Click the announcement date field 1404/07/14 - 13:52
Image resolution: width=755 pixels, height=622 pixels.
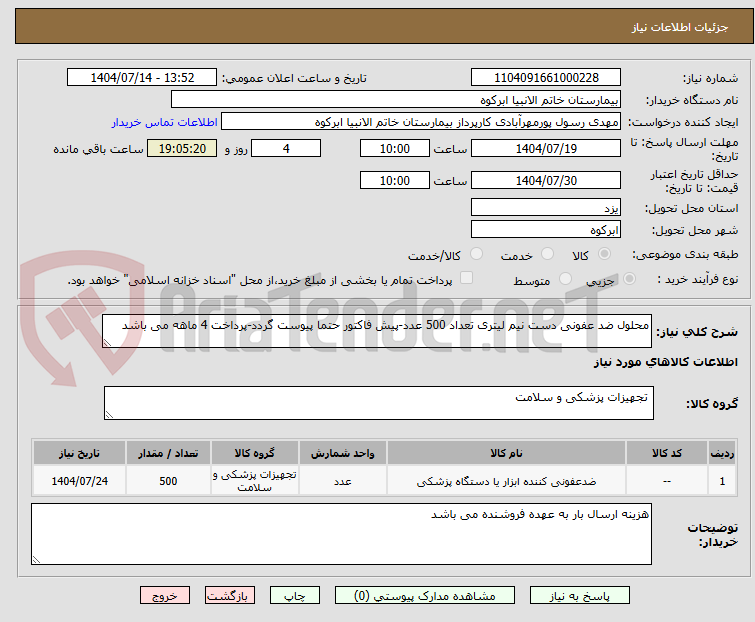(x=142, y=78)
